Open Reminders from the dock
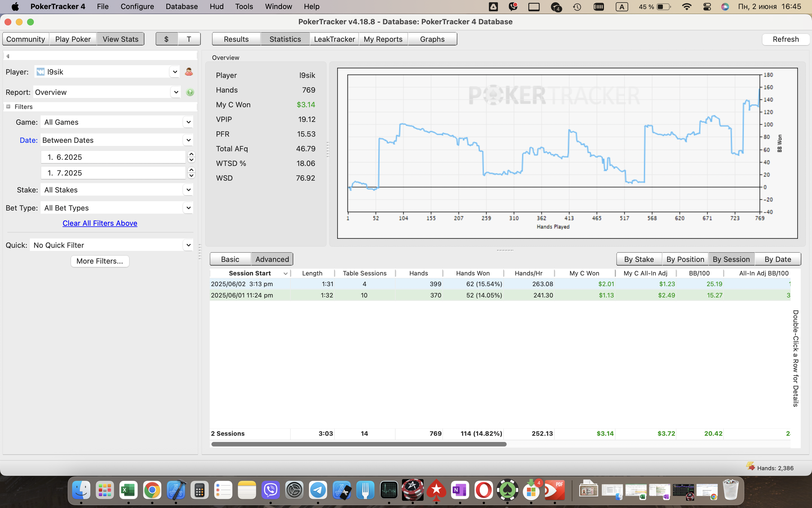 click(223, 490)
